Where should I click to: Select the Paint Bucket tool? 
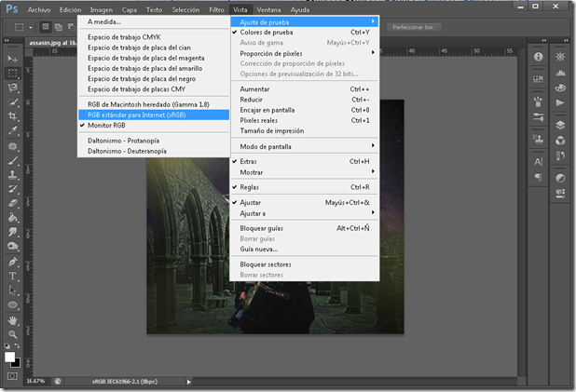pos(13,217)
